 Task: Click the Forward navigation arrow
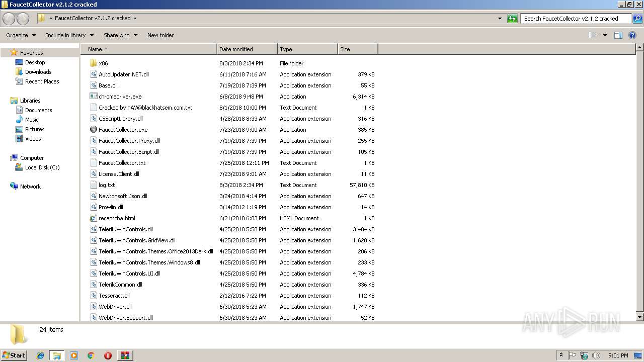pos(23,19)
